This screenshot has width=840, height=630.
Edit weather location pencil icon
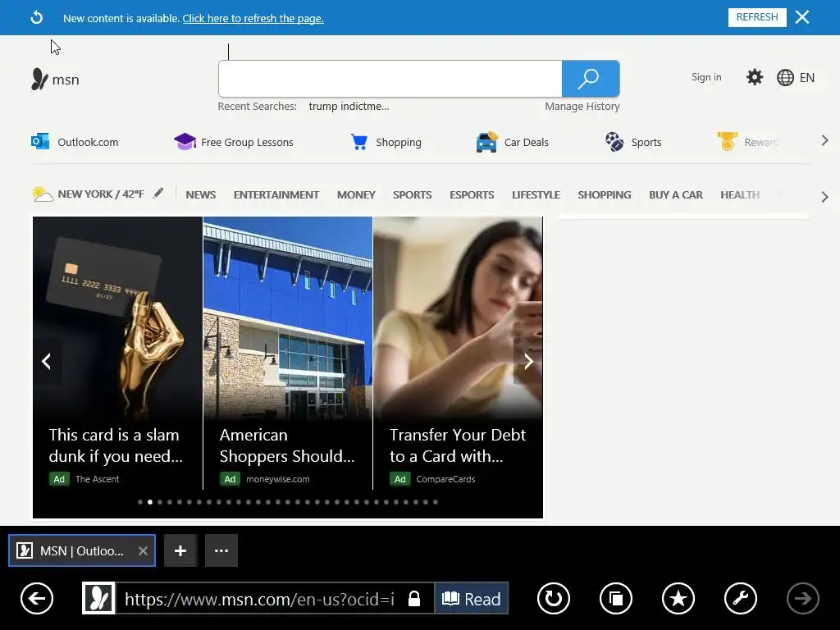click(x=158, y=193)
